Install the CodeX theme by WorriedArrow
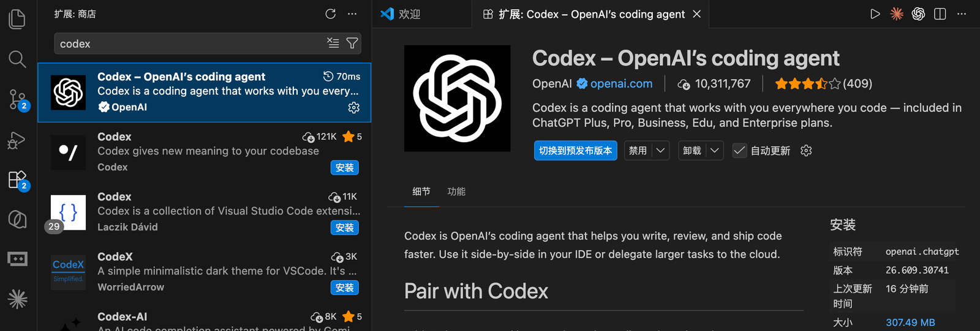The width and height of the screenshot is (980, 331). click(345, 287)
